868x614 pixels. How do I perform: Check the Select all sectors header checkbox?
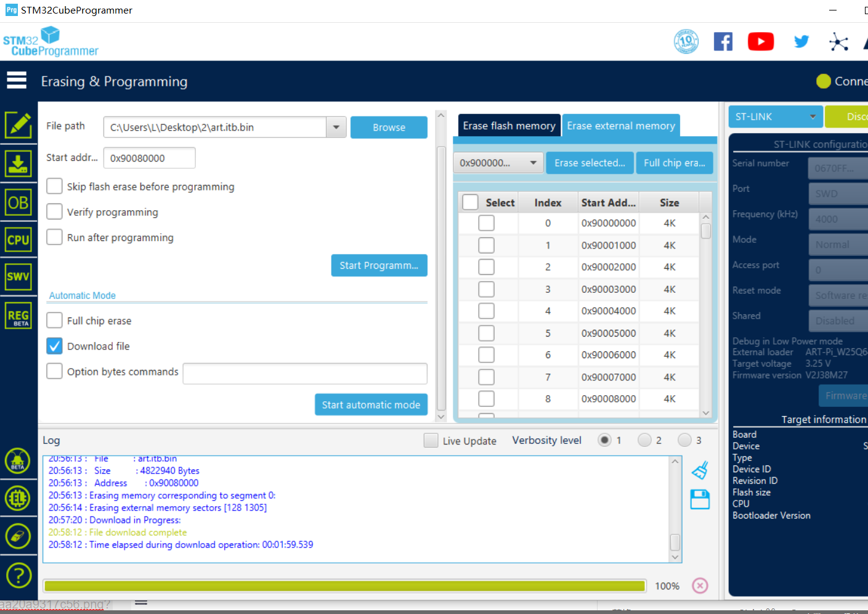point(470,202)
